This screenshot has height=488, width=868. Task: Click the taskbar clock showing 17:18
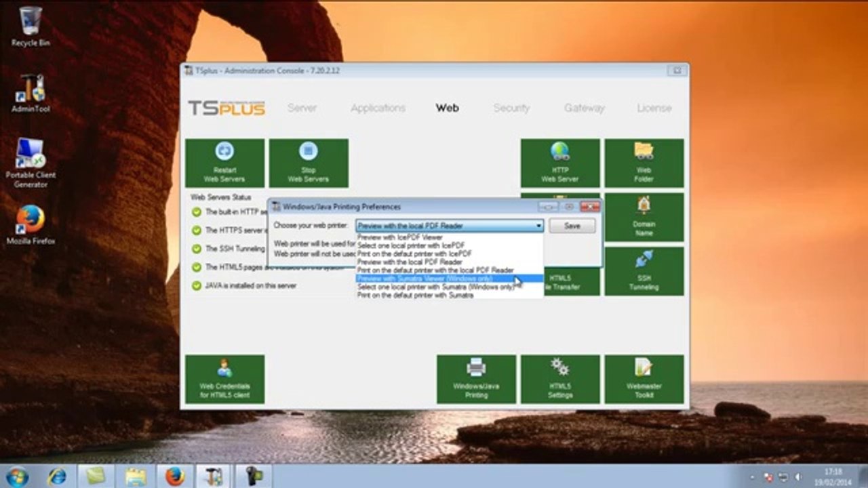coord(833,476)
